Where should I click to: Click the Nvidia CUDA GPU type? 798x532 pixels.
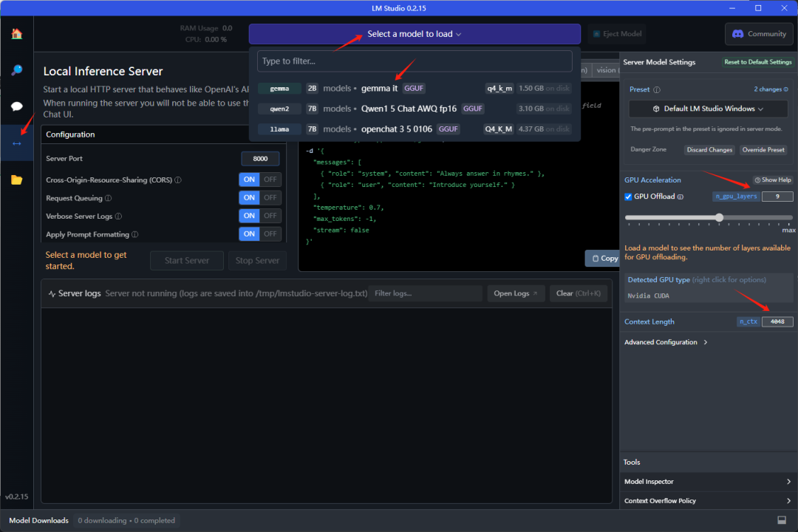point(649,296)
